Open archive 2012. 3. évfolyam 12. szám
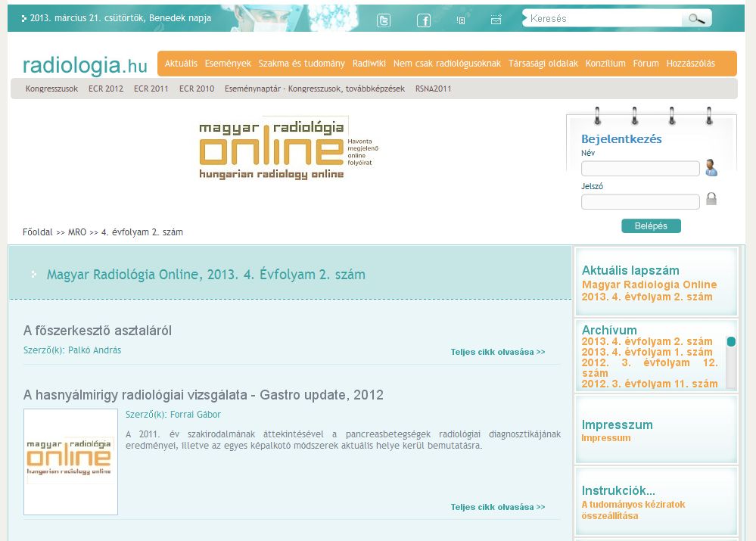The height and width of the screenshot is (541, 756). click(x=649, y=368)
